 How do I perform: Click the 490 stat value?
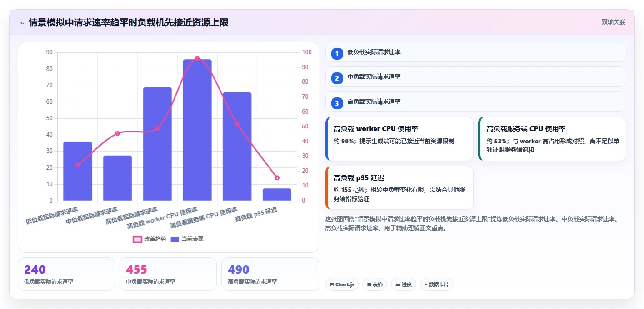click(x=239, y=269)
